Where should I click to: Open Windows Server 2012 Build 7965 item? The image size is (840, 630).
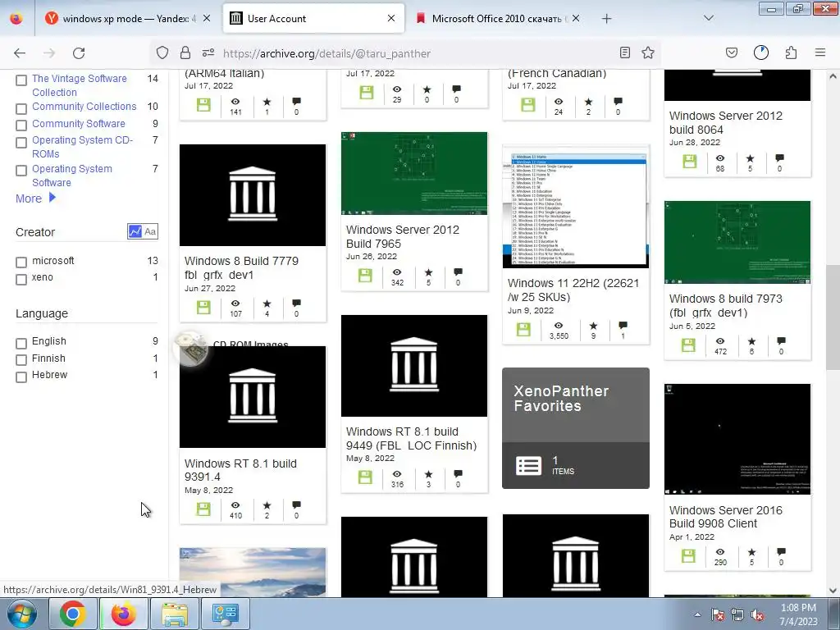(x=402, y=236)
